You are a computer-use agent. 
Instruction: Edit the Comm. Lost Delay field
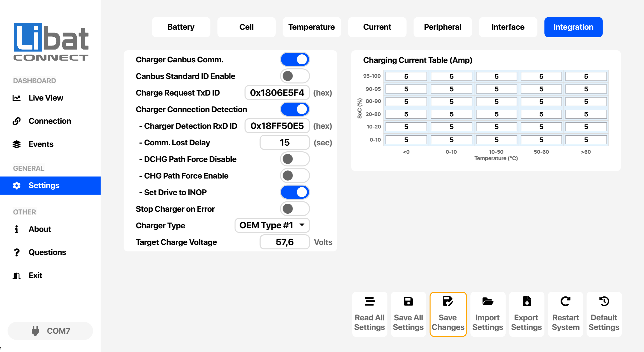click(285, 143)
